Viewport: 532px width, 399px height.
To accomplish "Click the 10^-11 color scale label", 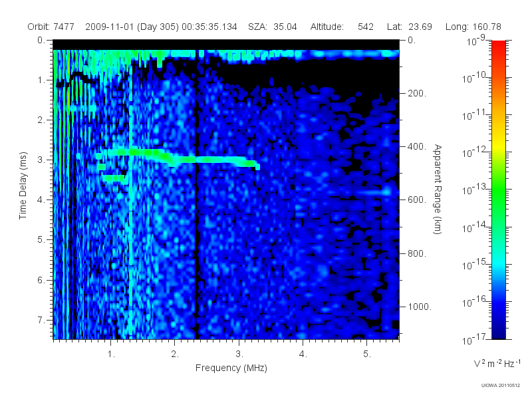I will click(x=473, y=115).
